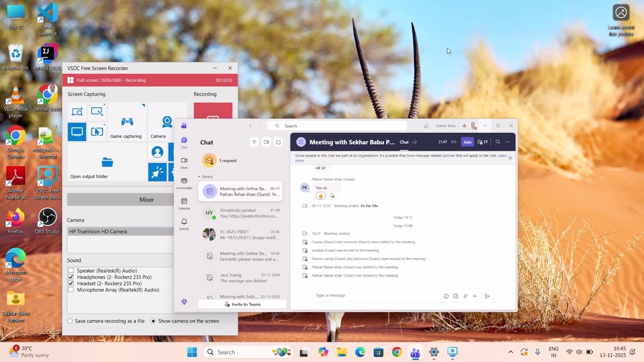Toggle the webcam user overlay tile in VSDC
This screenshot has width=644, height=362.
(157, 152)
